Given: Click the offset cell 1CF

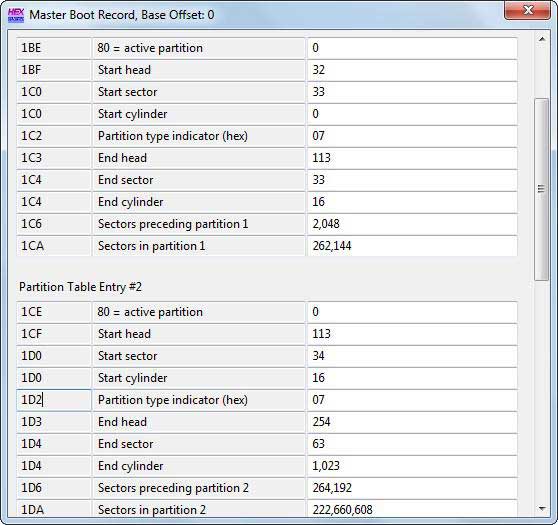Looking at the screenshot, I should (x=54, y=334).
